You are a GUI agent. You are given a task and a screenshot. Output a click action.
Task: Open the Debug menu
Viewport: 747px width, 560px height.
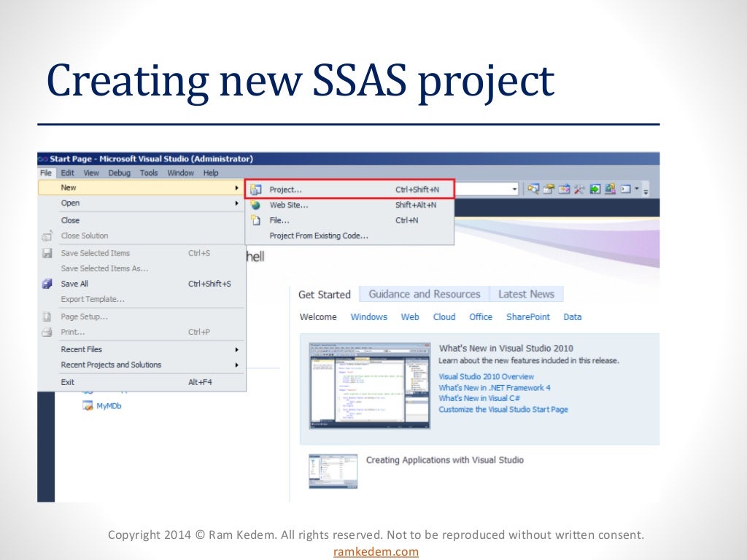tap(119, 173)
